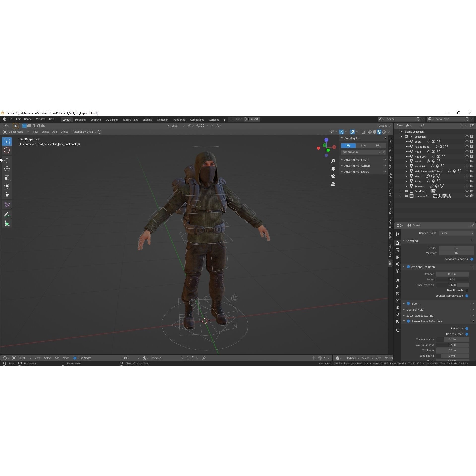Open the Output properties tab icon

click(x=398, y=250)
